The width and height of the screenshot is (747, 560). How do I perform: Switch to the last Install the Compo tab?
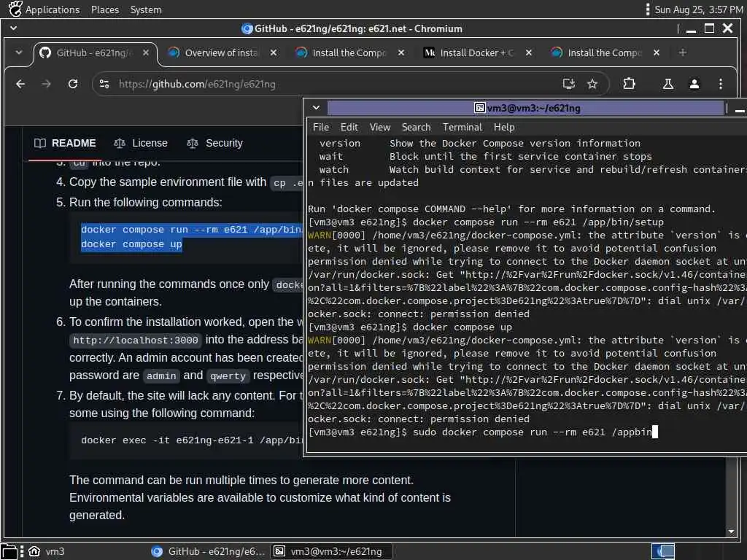(604, 52)
